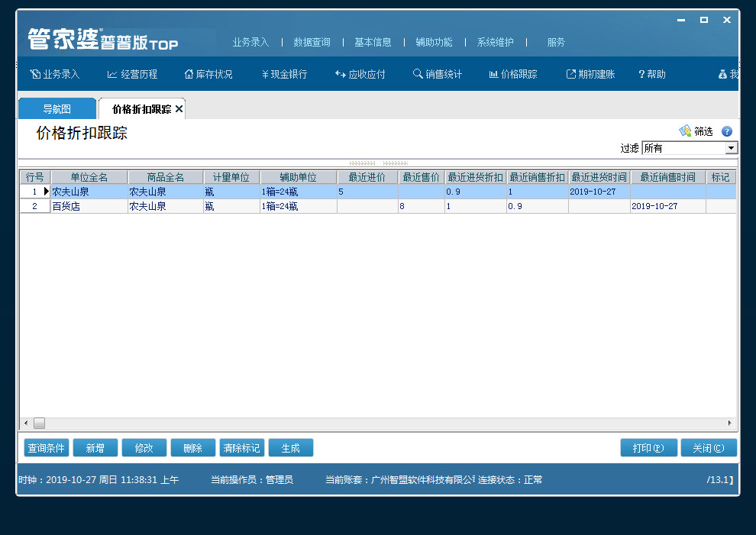
Task: Open the 辅助功能 top menu
Action: pyautogui.click(x=434, y=43)
